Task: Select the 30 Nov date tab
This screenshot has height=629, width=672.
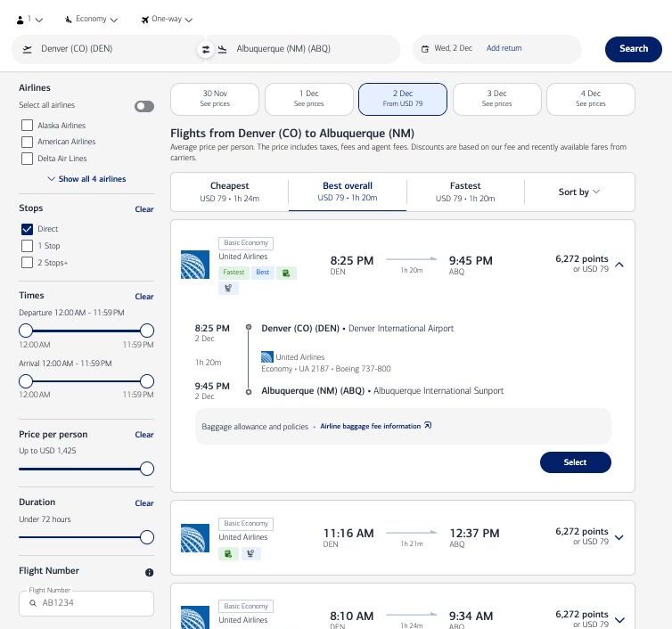Action: [x=215, y=99]
